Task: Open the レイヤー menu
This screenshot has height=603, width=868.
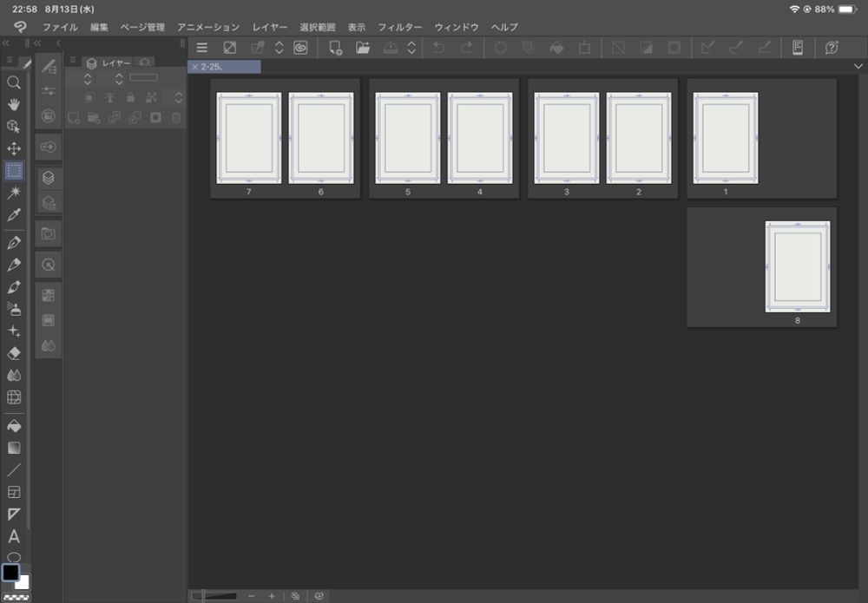Action: (x=270, y=27)
